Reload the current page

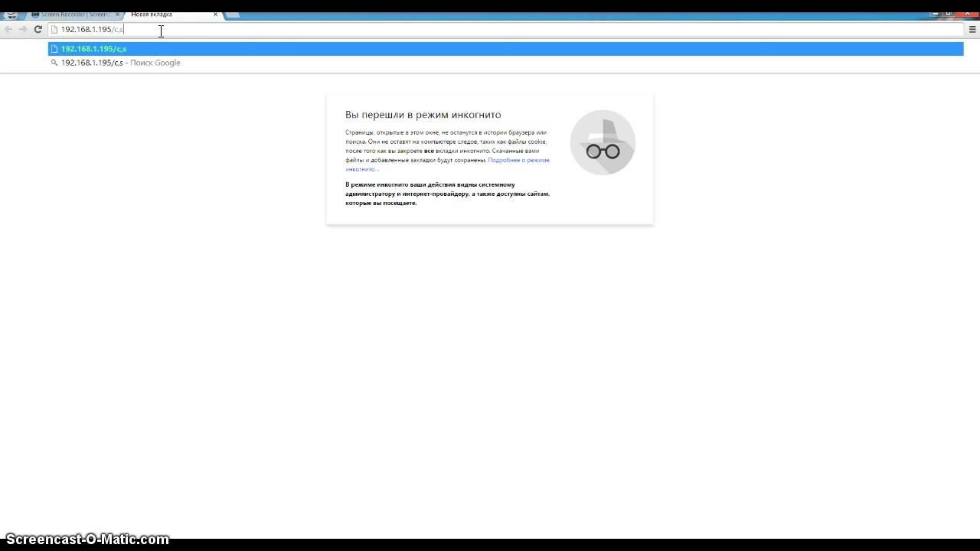click(38, 29)
